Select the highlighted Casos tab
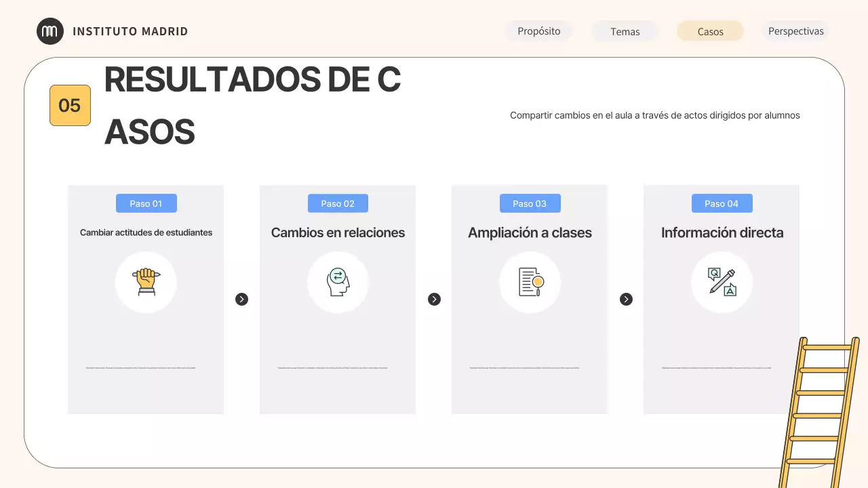This screenshot has height=488, width=868. pos(709,31)
